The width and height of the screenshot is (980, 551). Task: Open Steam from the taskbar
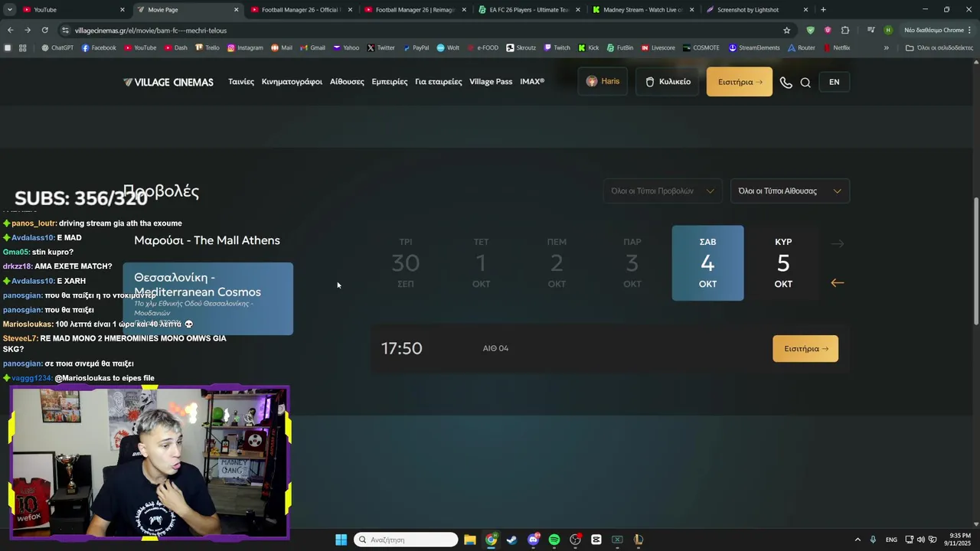pos(511,540)
